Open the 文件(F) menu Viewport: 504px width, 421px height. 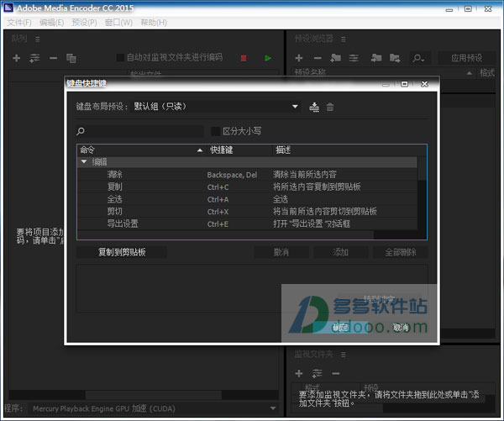(19, 23)
